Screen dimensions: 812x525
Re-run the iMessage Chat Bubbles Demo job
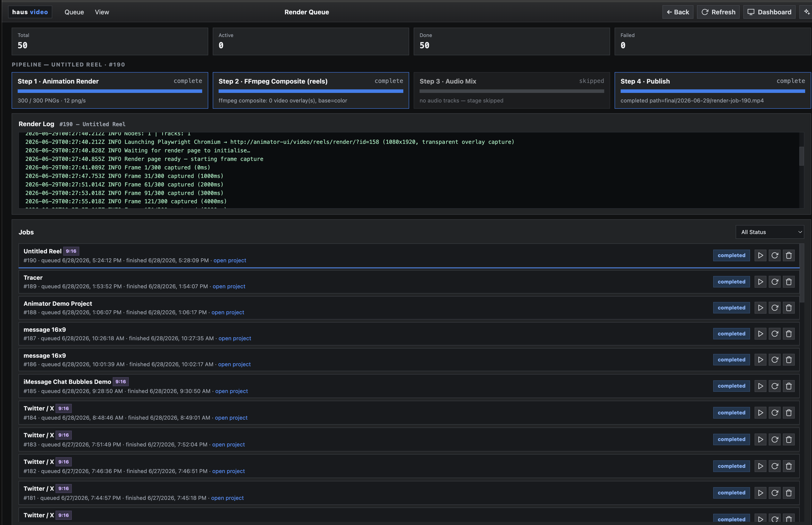click(x=775, y=386)
